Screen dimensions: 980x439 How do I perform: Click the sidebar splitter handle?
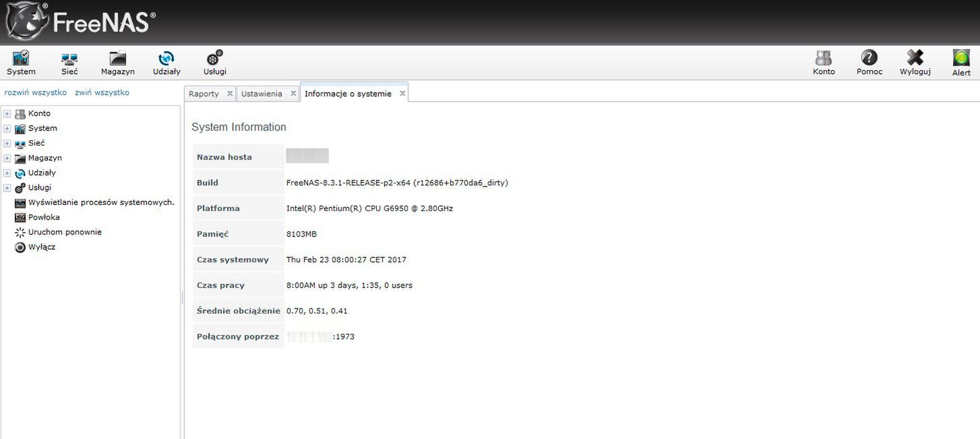tap(182, 297)
